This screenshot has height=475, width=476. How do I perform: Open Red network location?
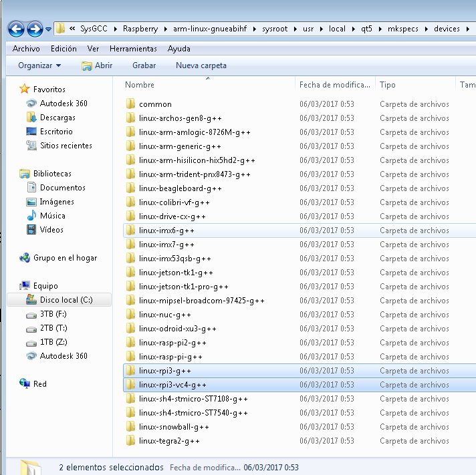39,383
